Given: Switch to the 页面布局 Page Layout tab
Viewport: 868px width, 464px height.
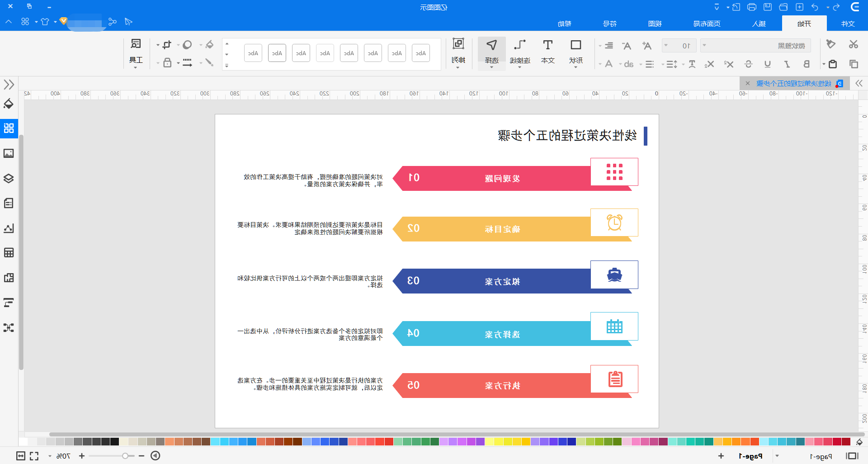Looking at the screenshot, I should tap(707, 24).
